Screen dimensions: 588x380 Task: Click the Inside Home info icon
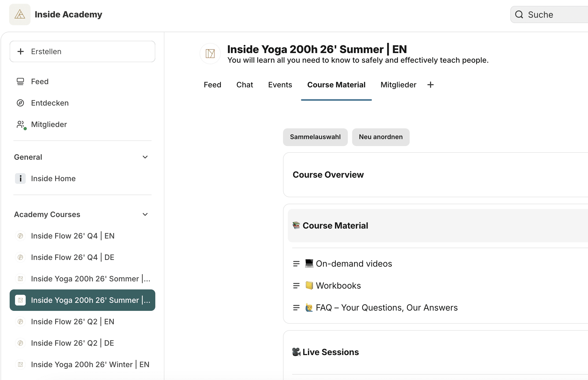tap(20, 178)
